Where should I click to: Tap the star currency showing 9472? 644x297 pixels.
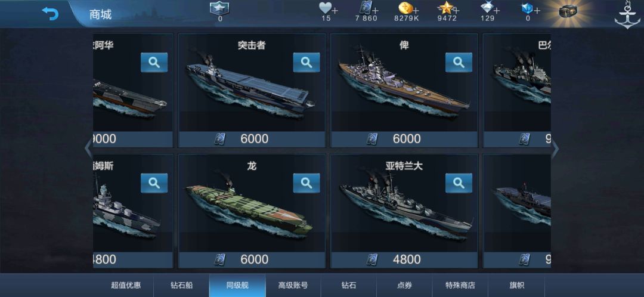[x=448, y=8]
